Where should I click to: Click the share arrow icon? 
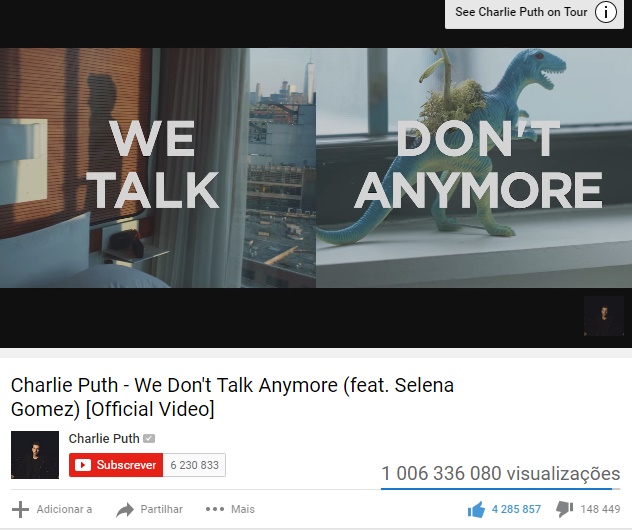(x=125, y=509)
